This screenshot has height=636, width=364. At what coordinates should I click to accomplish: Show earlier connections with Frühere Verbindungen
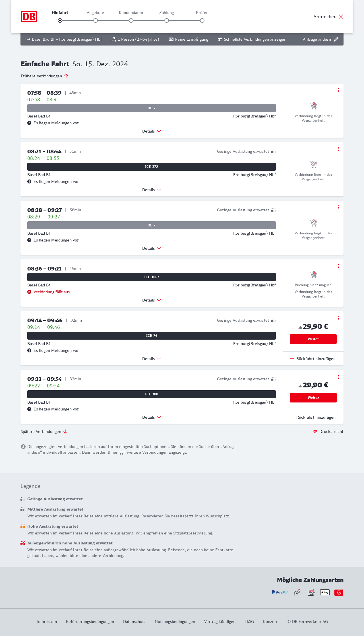(x=44, y=76)
